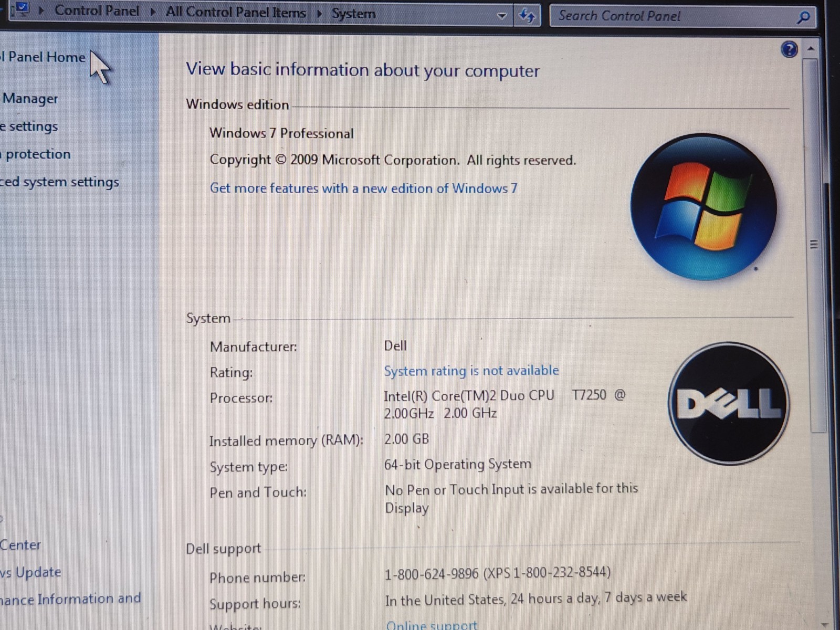Click the Copyright 2009 Microsoft Corporation text
The height and width of the screenshot is (630, 840).
[x=393, y=160]
